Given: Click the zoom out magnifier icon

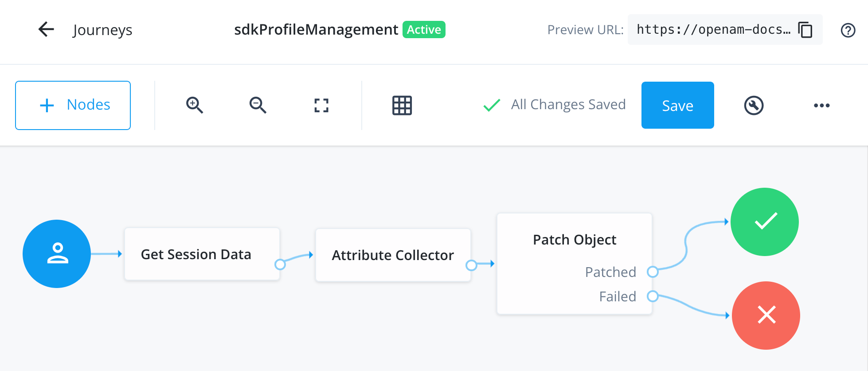Looking at the screenshot, I should click(x=258, y=105).
